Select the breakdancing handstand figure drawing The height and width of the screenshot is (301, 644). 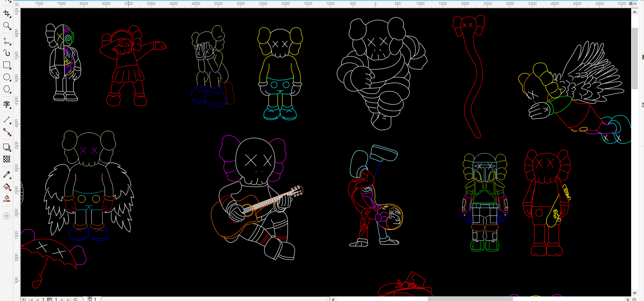[x=376, y=196]
